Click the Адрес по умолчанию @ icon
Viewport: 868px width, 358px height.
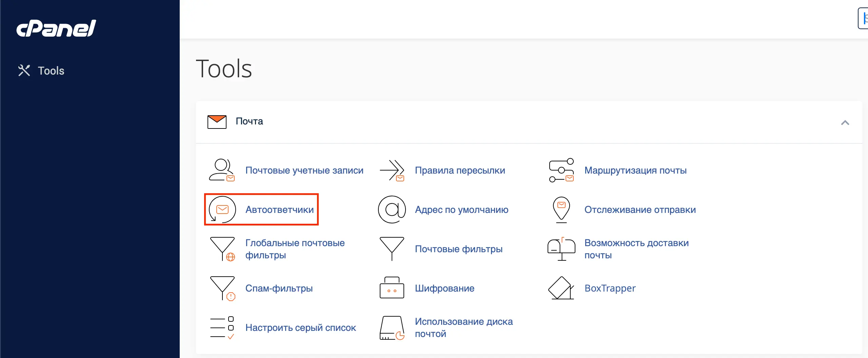(392, 210)
